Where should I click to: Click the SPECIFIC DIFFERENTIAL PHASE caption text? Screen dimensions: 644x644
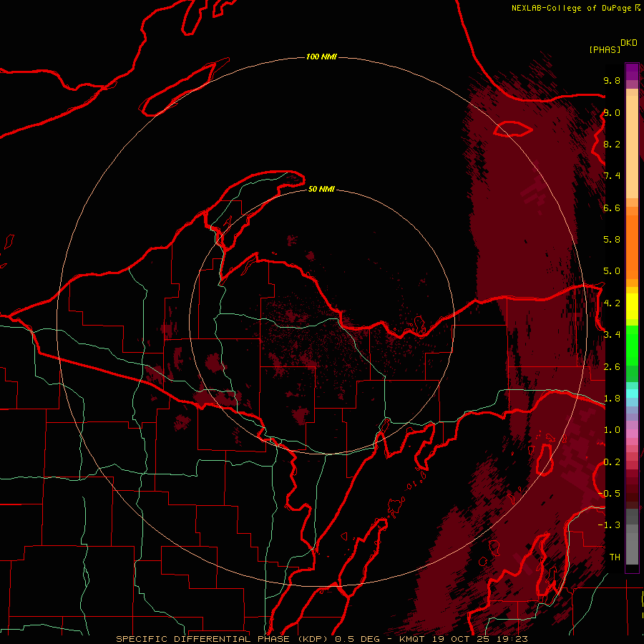pos(205,639)
